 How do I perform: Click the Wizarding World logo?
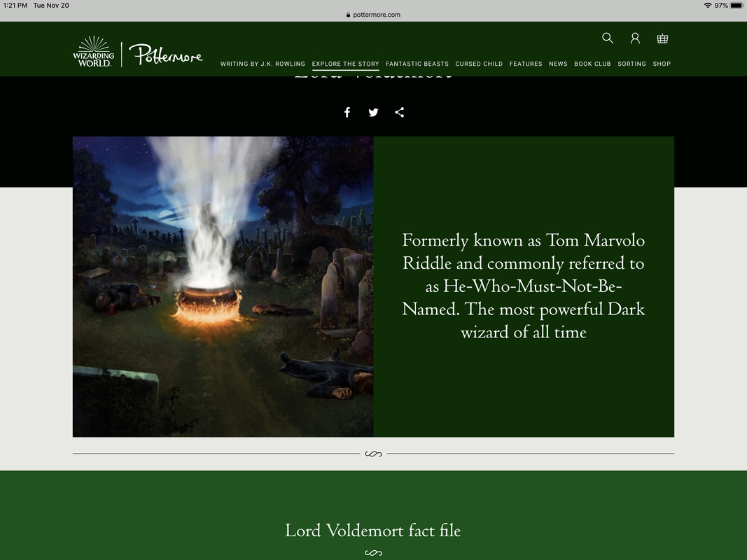[94, 51]
